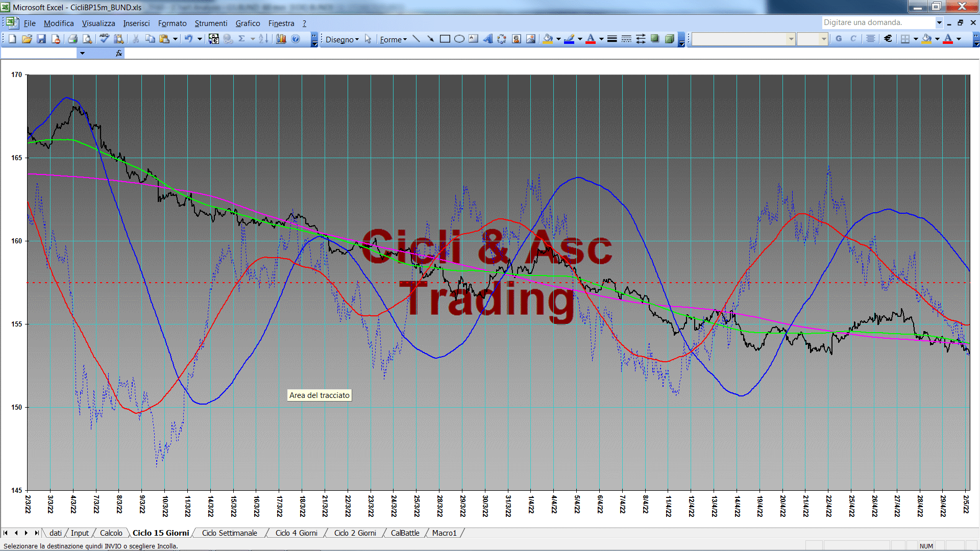The height and width of the screenshot is (551, 980).
Task: Apply Euro currency style
Action: tap(888, 39)
